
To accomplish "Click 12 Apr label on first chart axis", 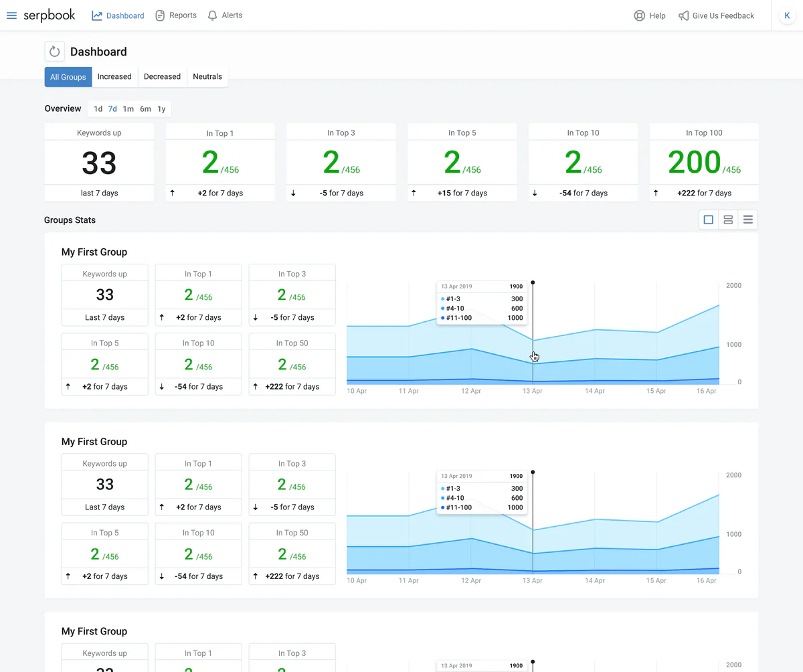I will pos(471,391).
